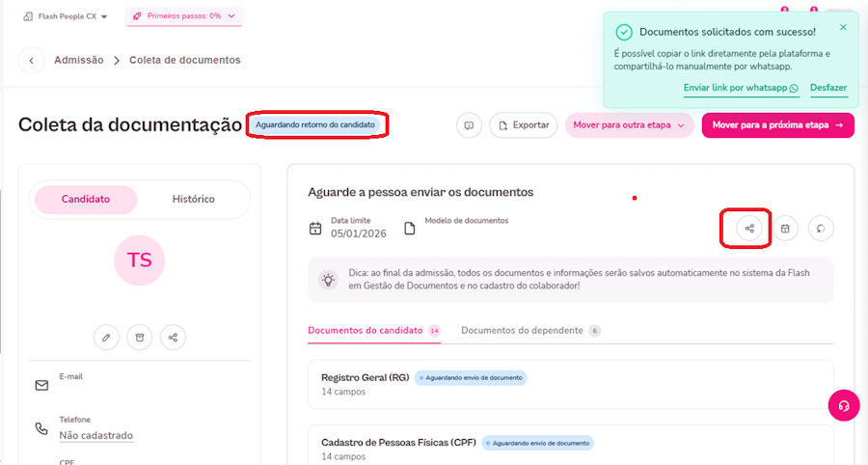
Task: Click the calendar change-deadline icon button
Action: click(x=785, y=228)
